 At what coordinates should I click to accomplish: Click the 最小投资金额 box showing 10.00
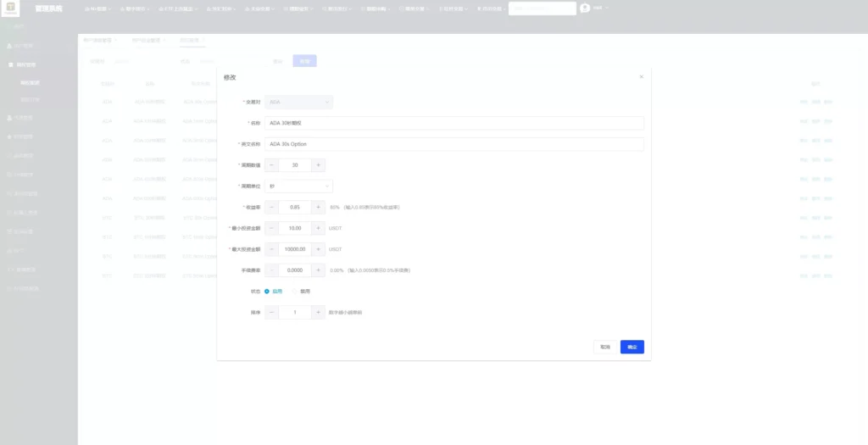(x=295, y=228)
